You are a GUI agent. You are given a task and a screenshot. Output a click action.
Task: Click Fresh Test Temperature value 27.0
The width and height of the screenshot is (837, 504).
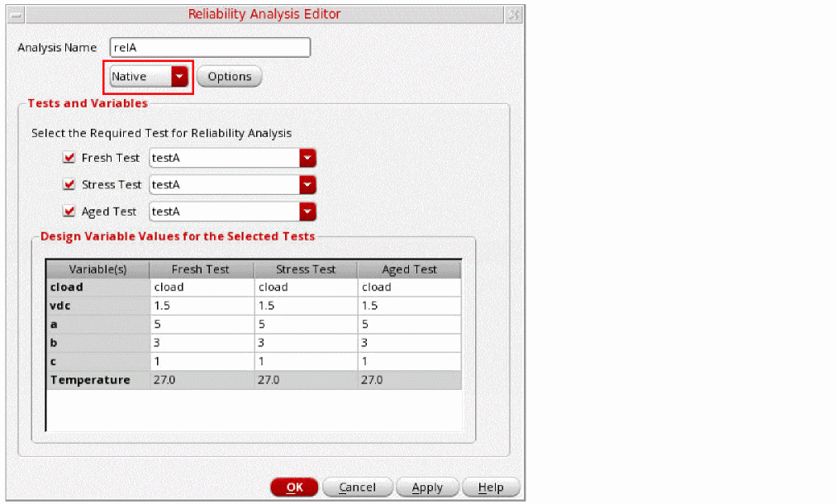click(202, 380)
